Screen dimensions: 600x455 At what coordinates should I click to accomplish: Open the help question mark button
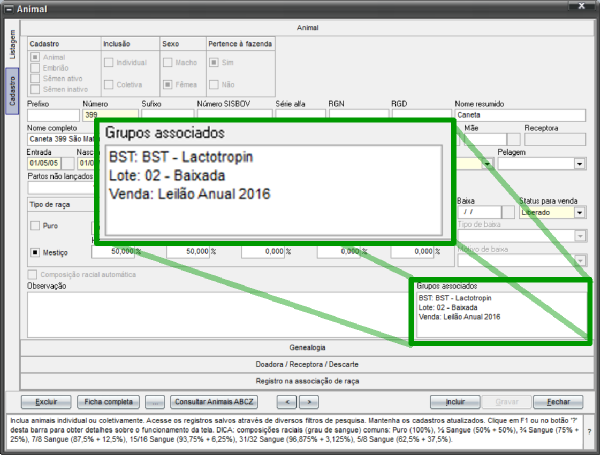point(589,432)
